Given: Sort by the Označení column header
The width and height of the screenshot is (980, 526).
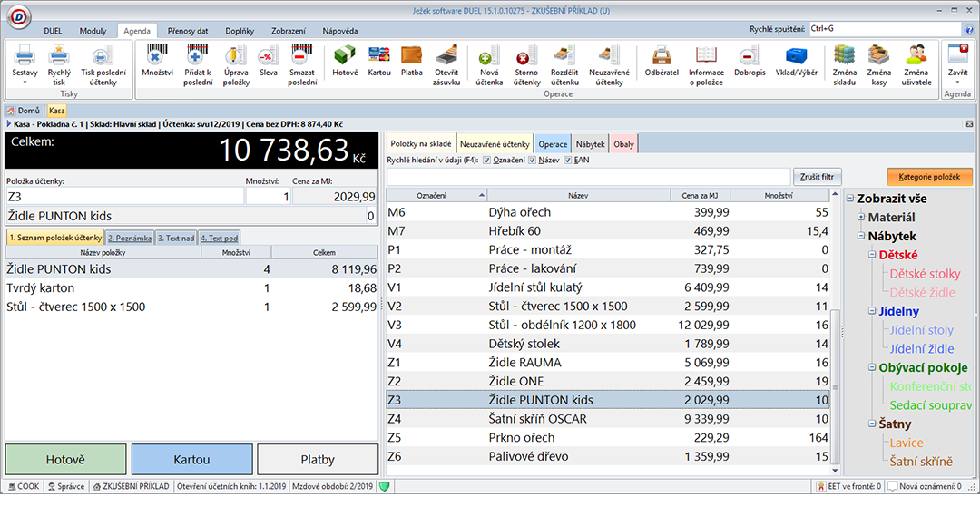Looking at the screenshot, I should (x=436, y=196).
